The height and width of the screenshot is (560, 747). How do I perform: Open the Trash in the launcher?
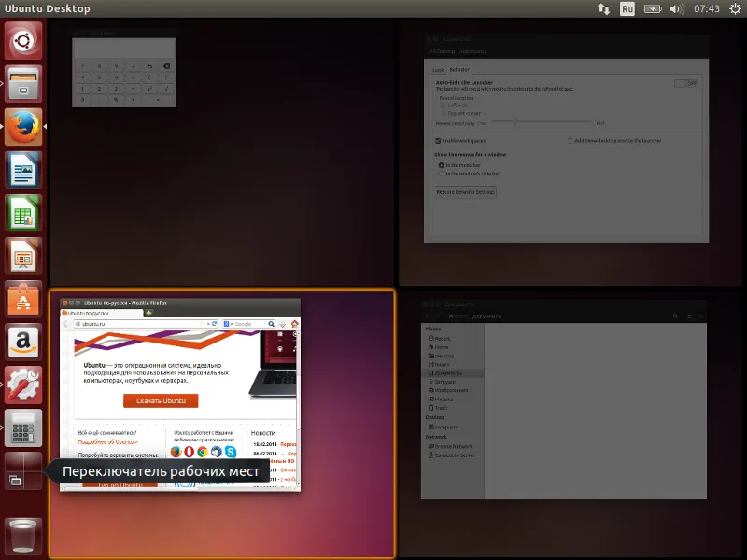(23, 535)
